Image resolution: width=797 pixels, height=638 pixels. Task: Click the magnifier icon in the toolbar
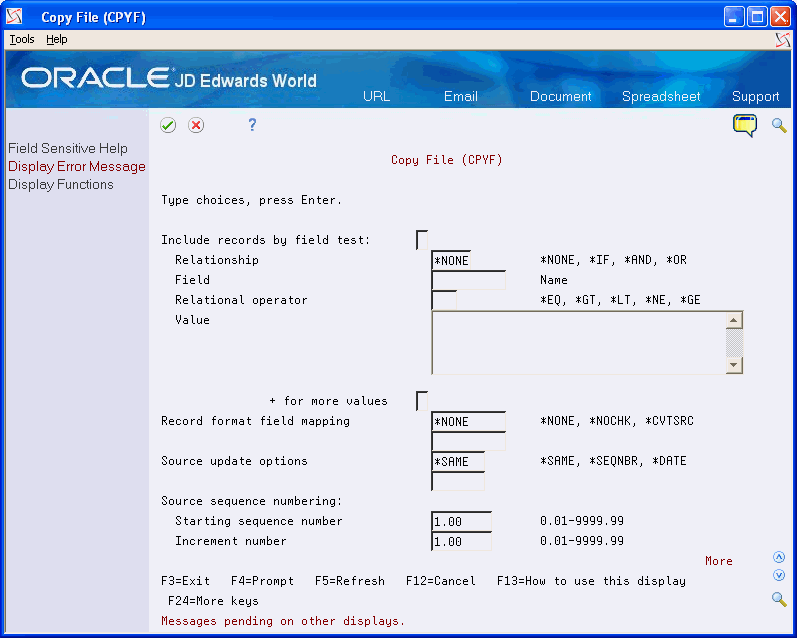point(779,125)
